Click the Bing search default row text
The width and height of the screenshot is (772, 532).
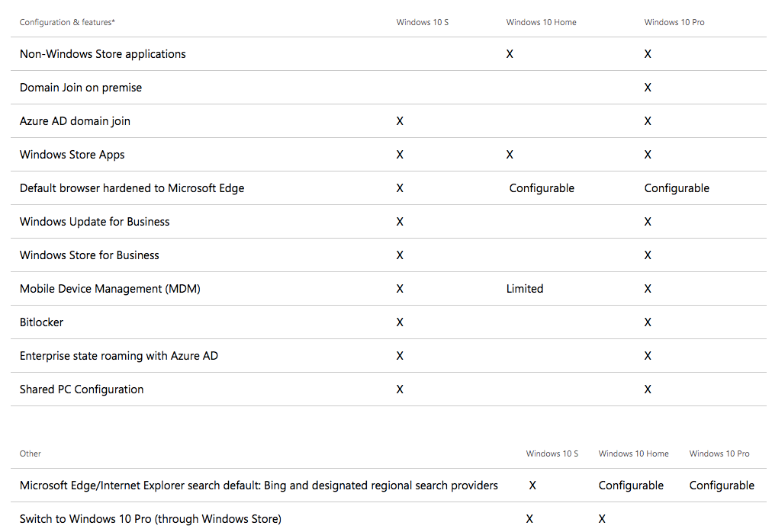259,486
